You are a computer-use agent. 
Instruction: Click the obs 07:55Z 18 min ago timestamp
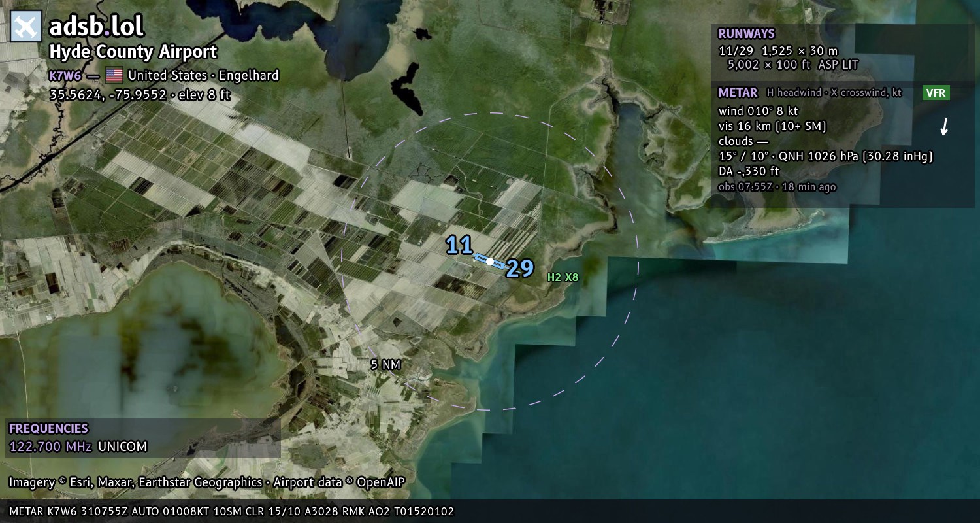coord(777,187)
